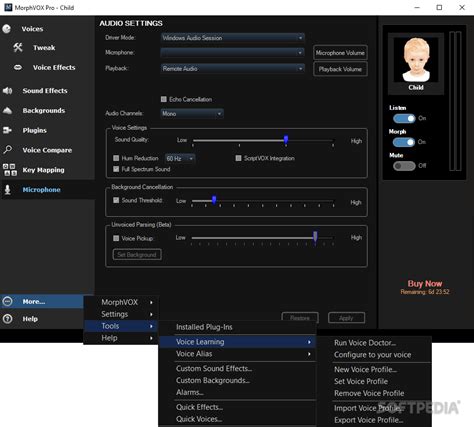Open the Playback device dropdown
The width and height of the screenshot is (474, 427).
[x=232, y=69]
